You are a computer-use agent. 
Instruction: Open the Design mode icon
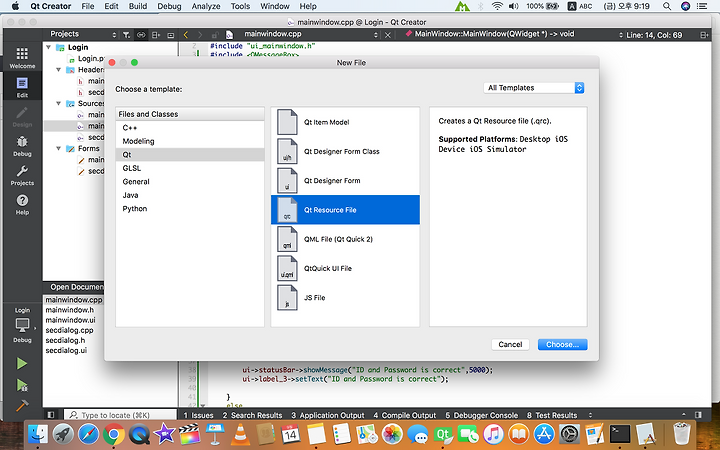click(x=22, y=117)
